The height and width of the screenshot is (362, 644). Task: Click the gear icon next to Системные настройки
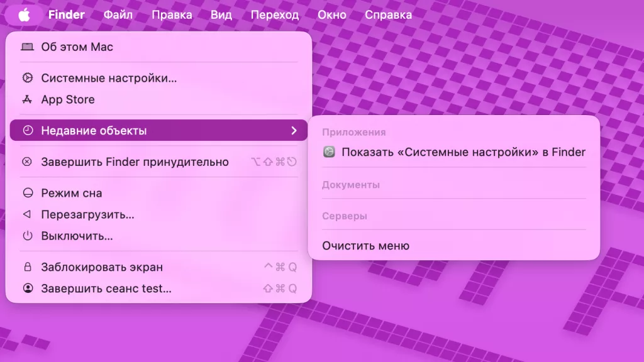coord(26,78)
